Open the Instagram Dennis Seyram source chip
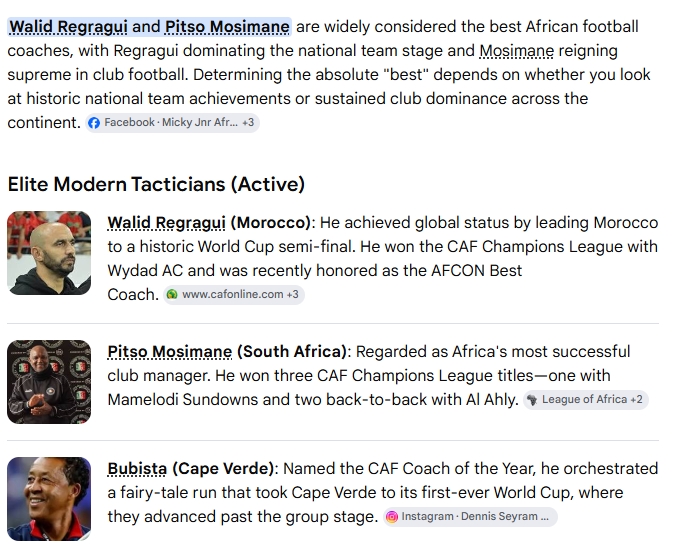The image size is (679, 556). [x=470, y=517]
